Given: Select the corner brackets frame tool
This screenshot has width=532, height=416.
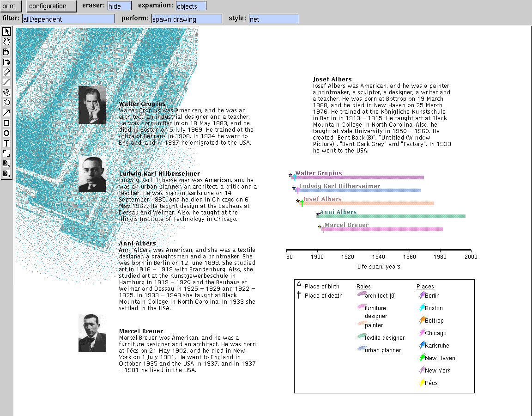Looking at the screenshot, I should [x=6, y=153].
